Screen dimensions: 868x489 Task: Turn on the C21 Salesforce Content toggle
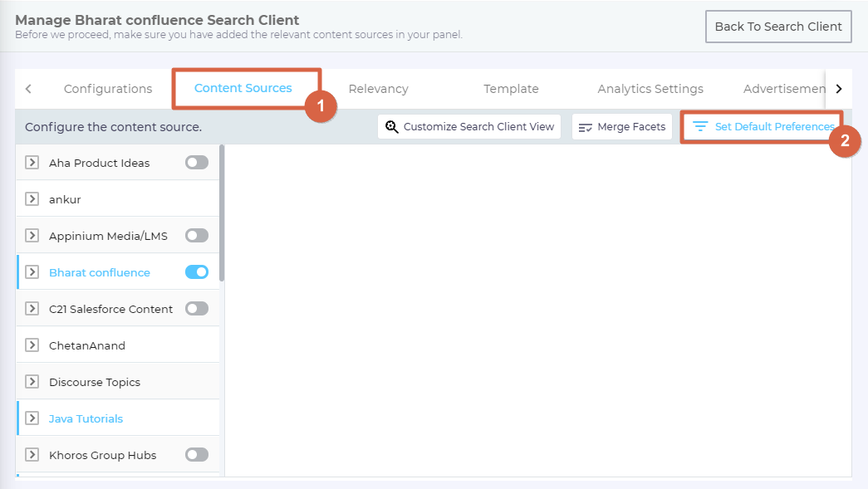197,309
